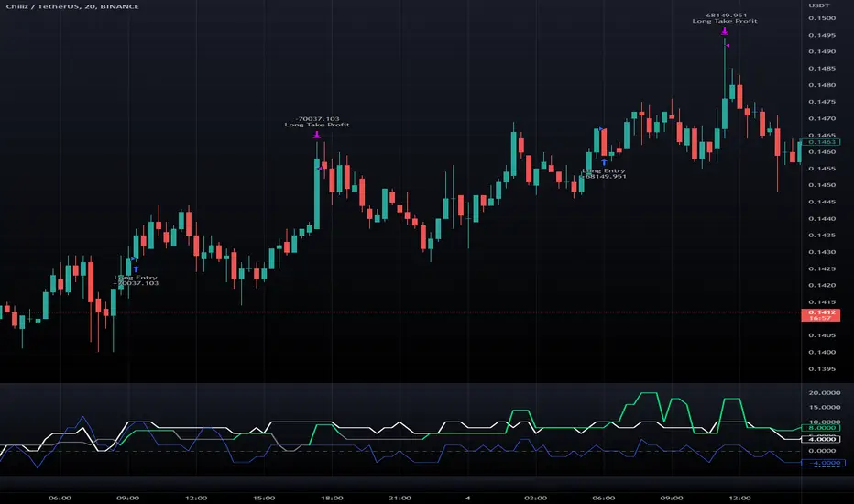Click the 0.1490 price axis label

point(822,51)
